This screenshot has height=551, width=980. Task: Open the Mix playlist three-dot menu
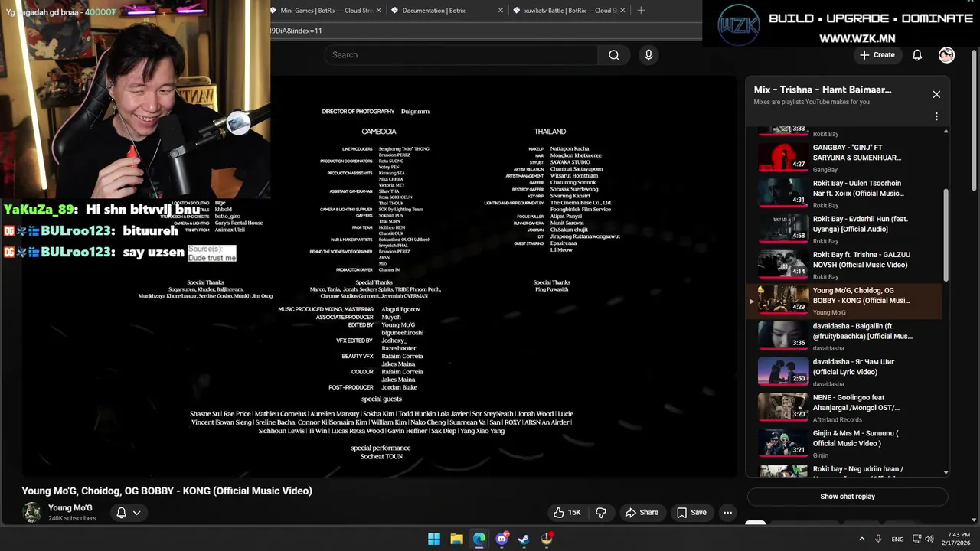click(x=936, y=116)
